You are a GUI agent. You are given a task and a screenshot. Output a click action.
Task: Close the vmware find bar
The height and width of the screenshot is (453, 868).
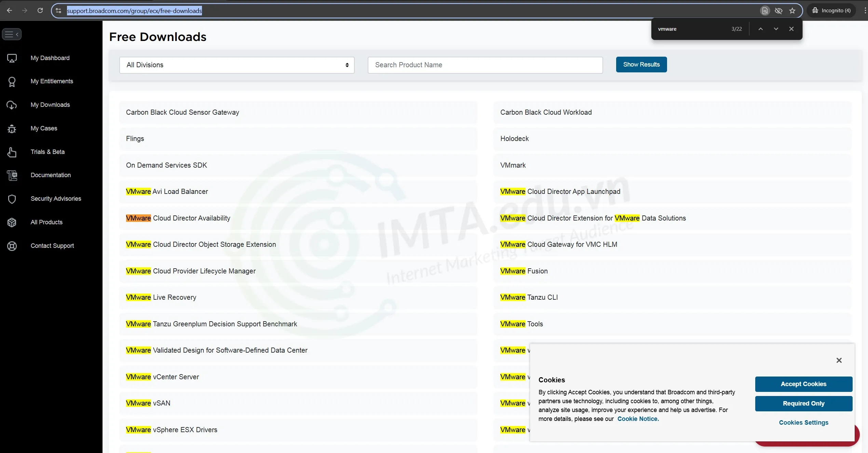(x=791, y=29)
